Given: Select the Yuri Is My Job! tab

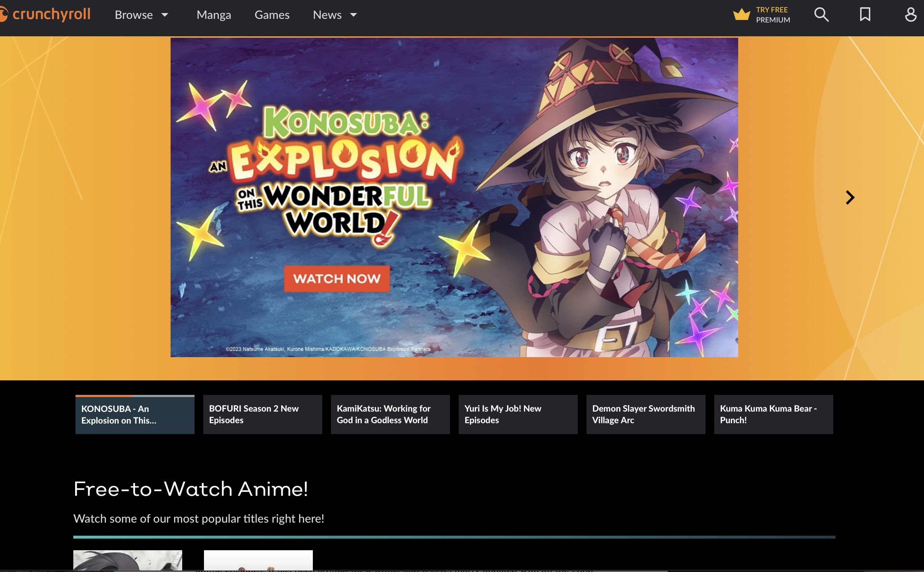Looking at the screenshot, I should pyautogui.click(x=518, y=414).
